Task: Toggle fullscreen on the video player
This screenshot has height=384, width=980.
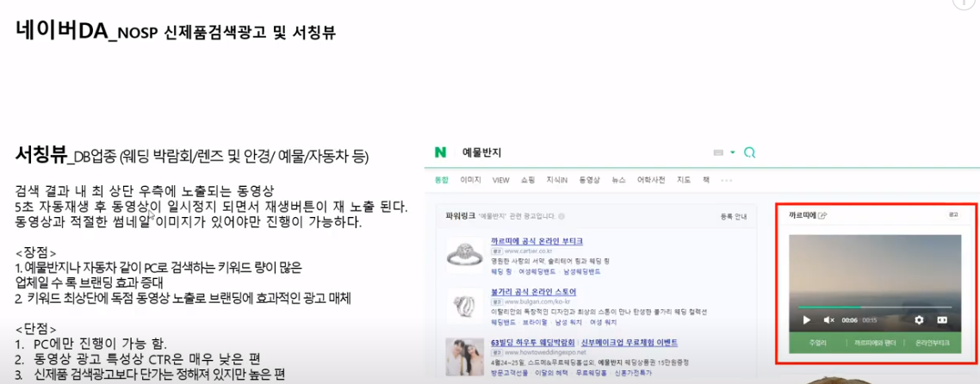Action: (x=942, y=320)
